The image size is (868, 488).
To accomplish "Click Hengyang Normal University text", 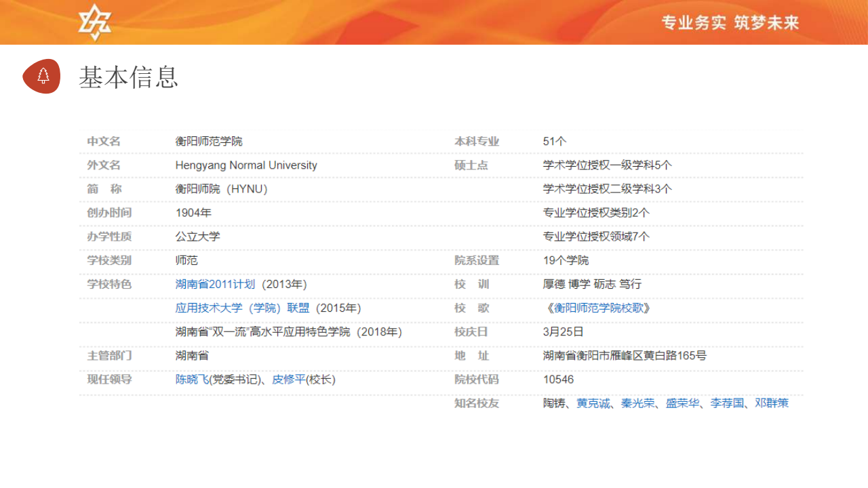I will [245, 165].
